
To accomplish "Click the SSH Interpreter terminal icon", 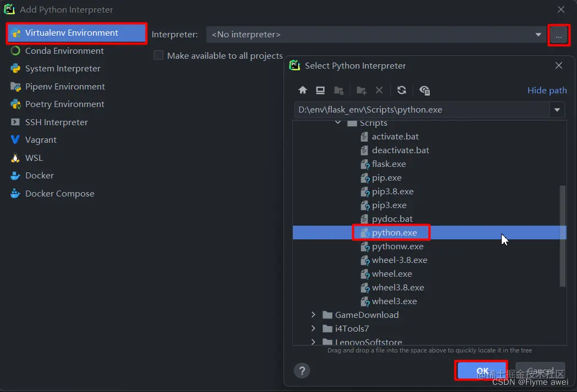I will tap(15, 122).
